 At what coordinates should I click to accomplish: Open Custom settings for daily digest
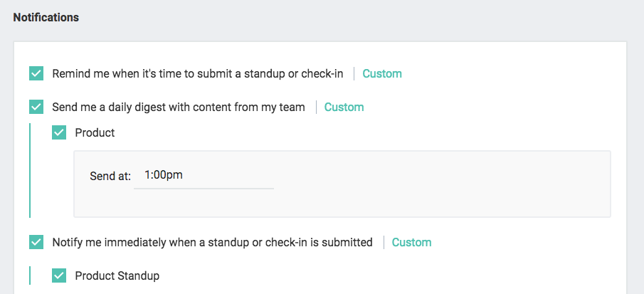point(344,107)
